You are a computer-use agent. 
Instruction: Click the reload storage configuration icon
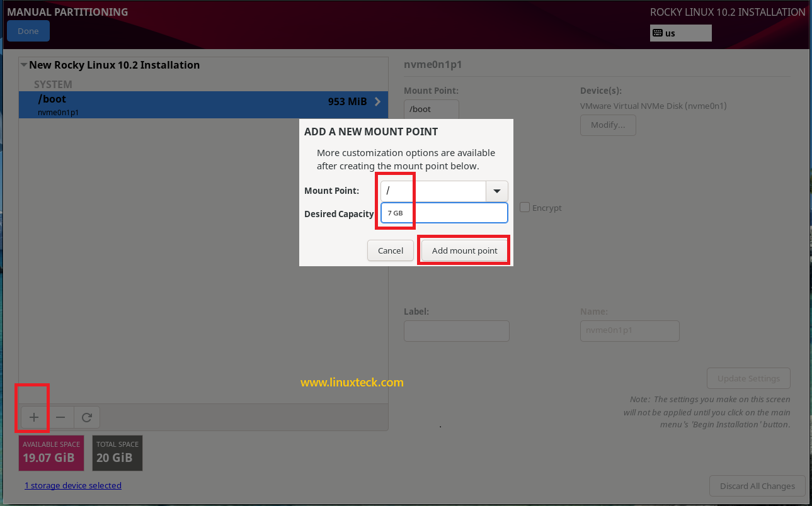pos(87,417)
